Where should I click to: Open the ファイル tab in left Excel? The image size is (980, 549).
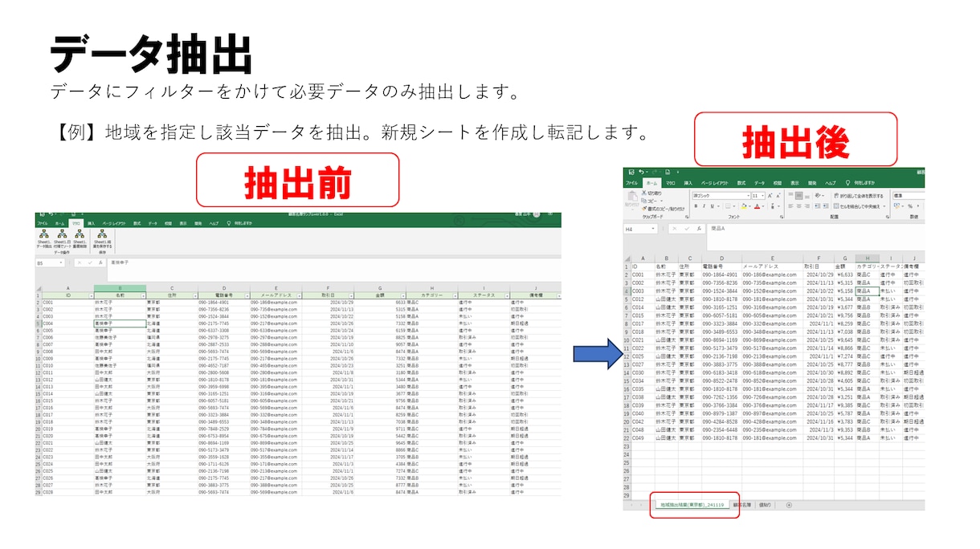43,223
